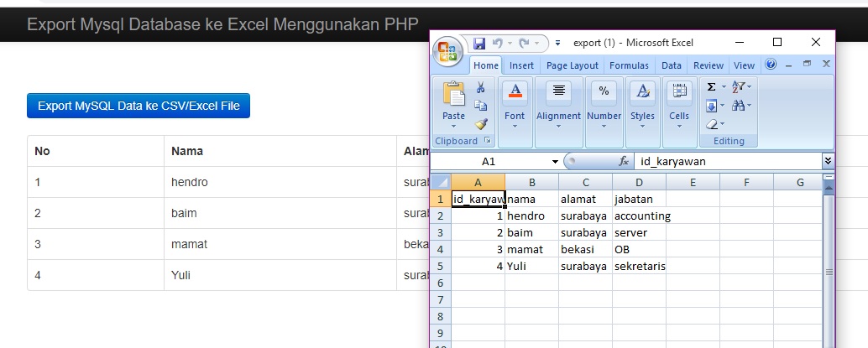Open the Clipboard dialog launcher

click(487, 141)
